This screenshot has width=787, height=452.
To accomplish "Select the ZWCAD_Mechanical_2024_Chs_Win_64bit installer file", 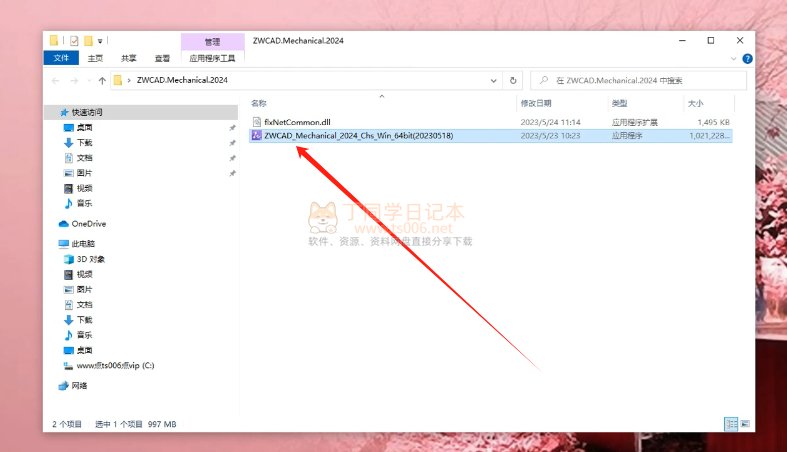I will point(359,135).
